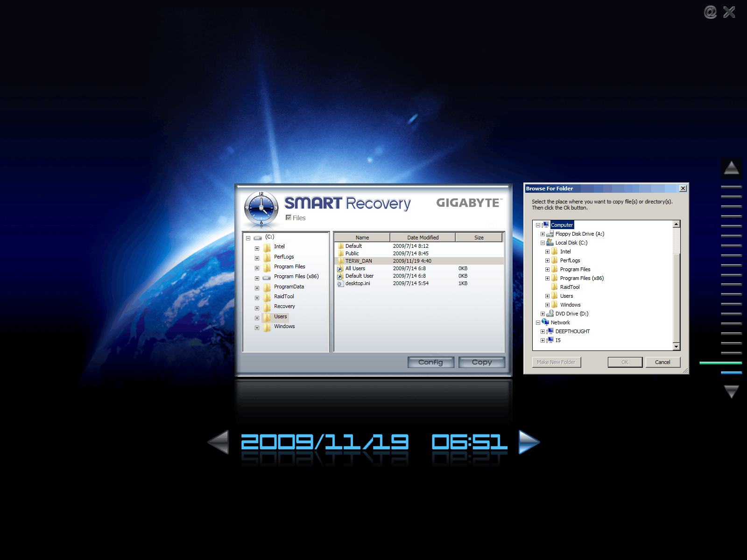
Task: Select the Users folder in Smart Recovery tree
Action: tap(281, 316)
